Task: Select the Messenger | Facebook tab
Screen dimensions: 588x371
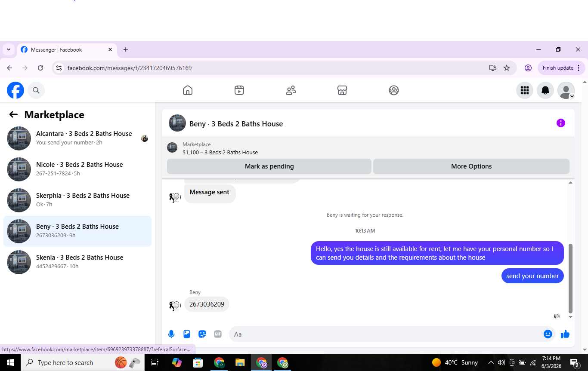Action: click(x=67, y=50)
